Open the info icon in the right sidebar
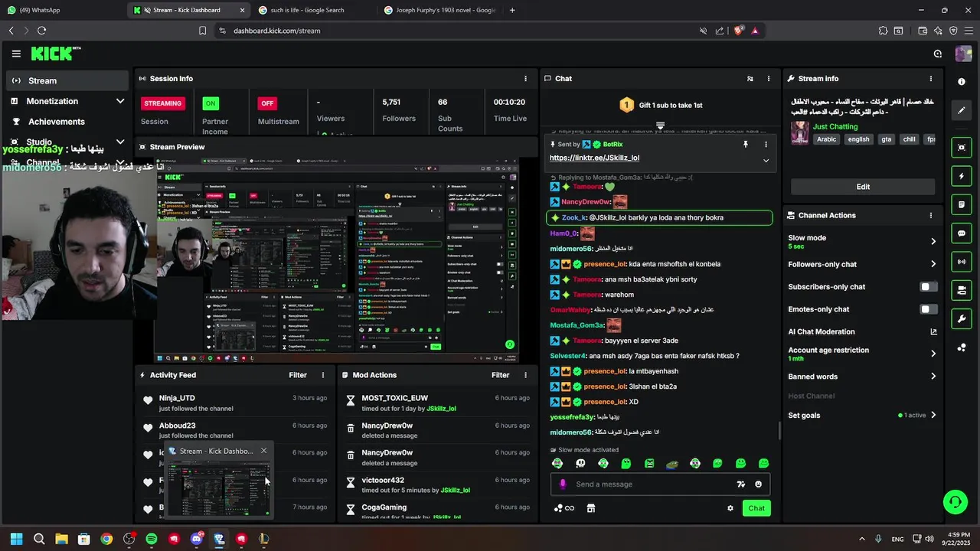 point(962,82)
